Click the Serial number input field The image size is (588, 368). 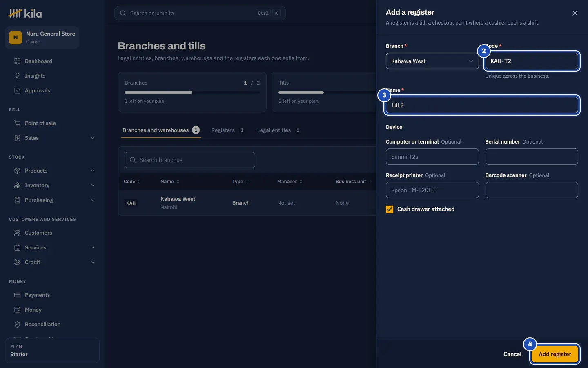pyautogui.click(x=532, y=157)
